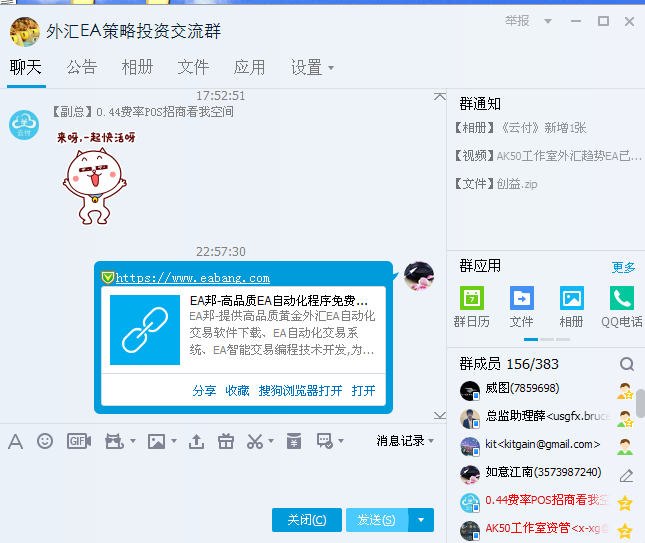
Task: Click member list scrollbar thumb
Action: [x=640, y=403]
